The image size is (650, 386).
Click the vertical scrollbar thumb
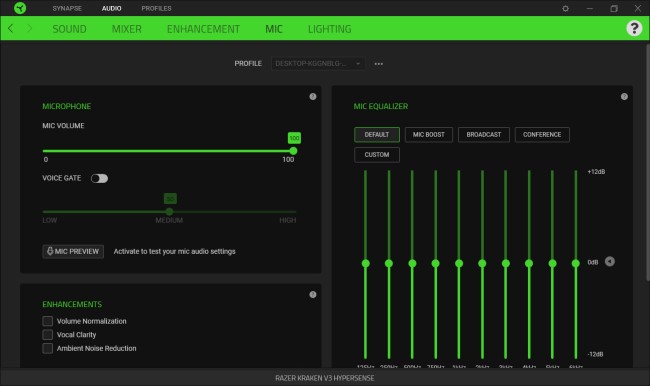click(x=647, y=162)
